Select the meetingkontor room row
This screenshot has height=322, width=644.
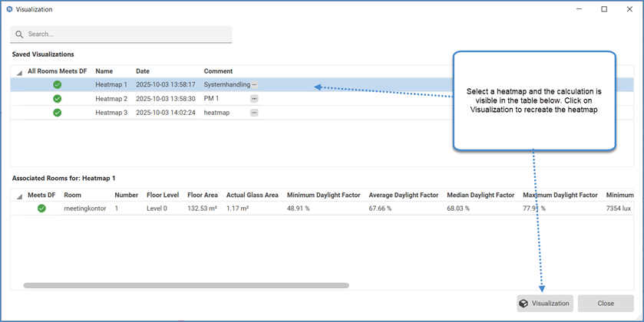click(230, 208)
